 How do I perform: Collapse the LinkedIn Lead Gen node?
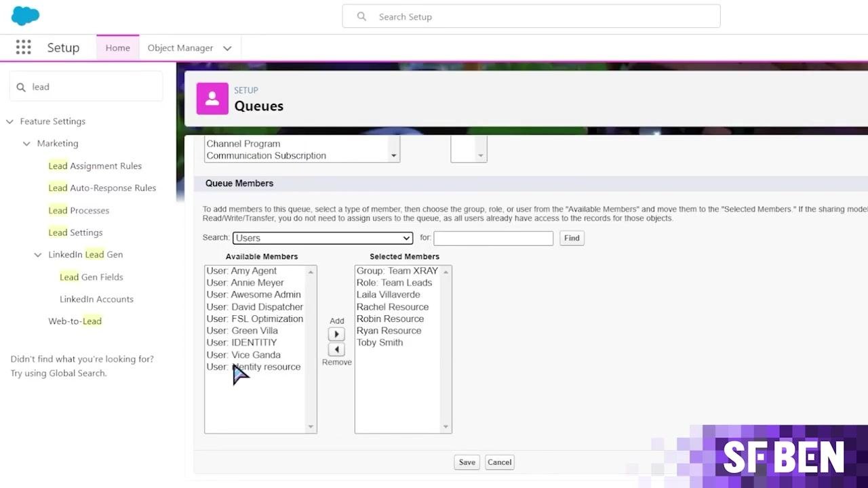tap(38, 255)
